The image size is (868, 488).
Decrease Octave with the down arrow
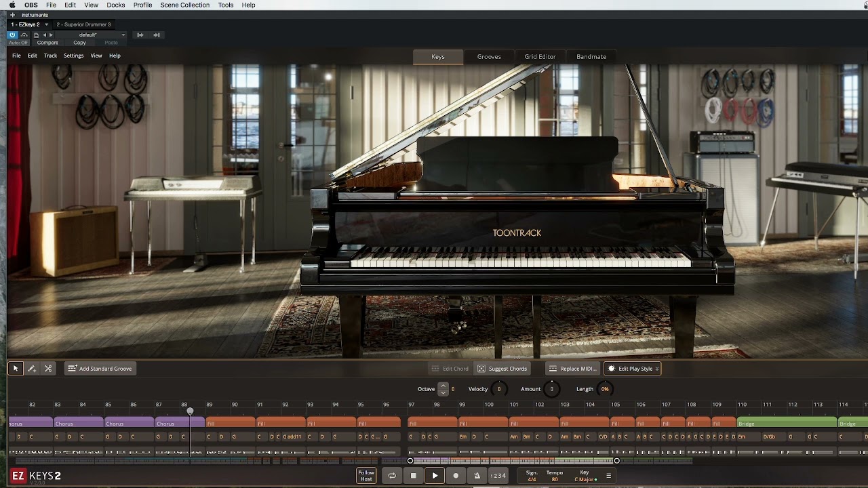coord(443,392)
